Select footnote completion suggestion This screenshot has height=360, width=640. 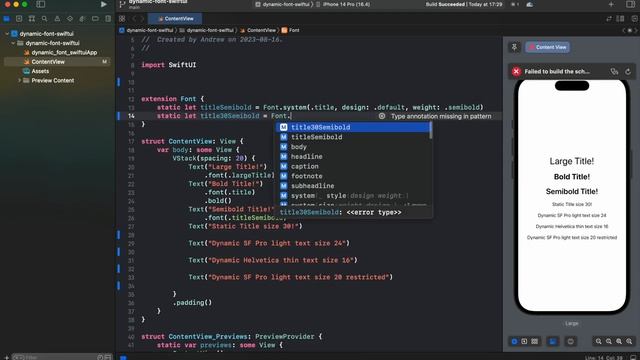pos(353,176)
